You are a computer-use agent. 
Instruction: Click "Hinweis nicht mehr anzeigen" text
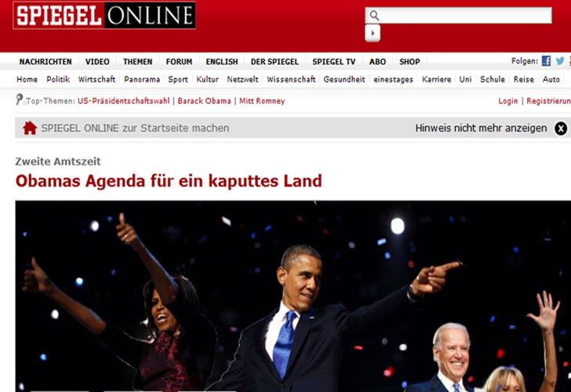pyautogui.click(x=481, y=128)
